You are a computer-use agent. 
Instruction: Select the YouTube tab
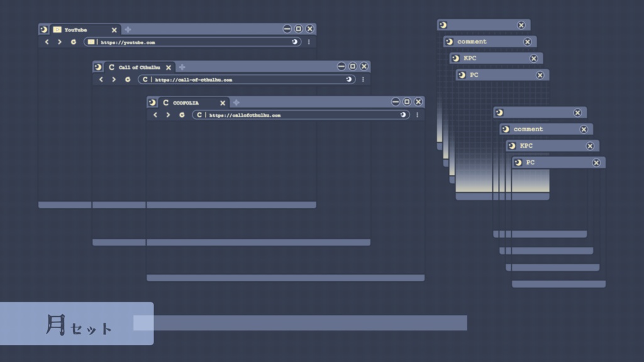(86, 30)
